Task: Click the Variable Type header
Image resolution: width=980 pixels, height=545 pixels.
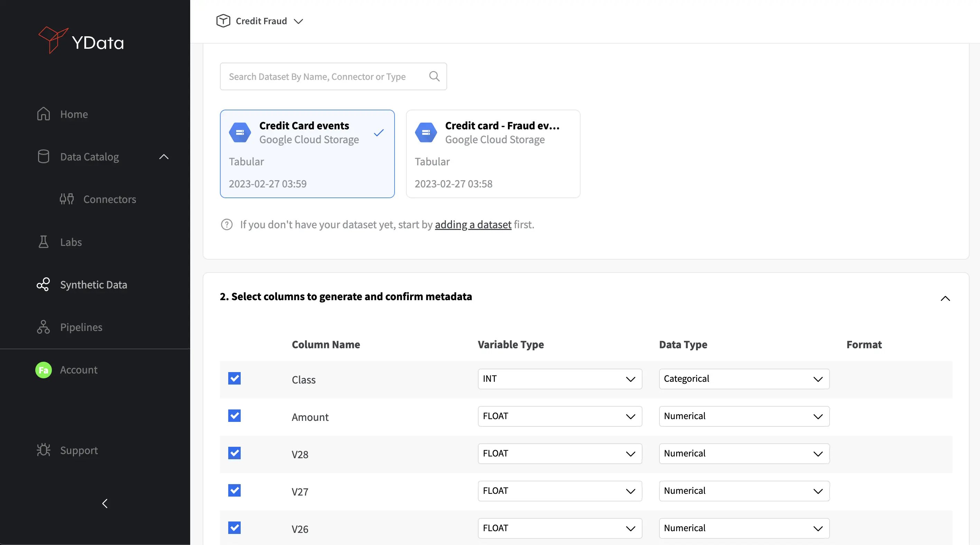Action: [510, 344]
